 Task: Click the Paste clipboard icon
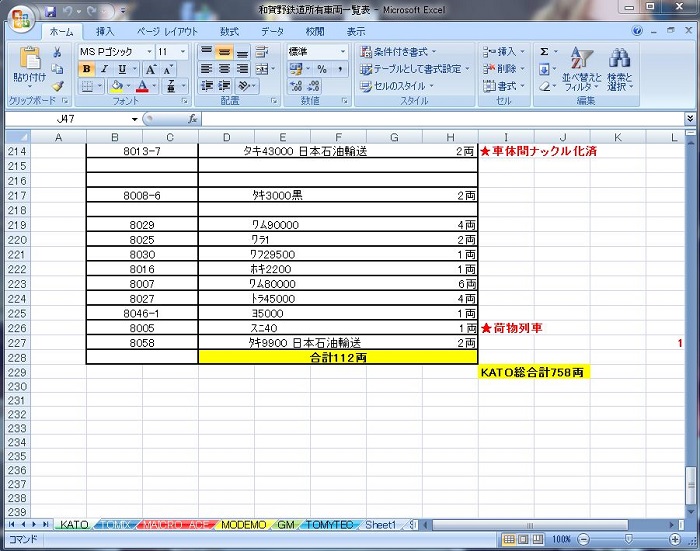click(30, 58)
